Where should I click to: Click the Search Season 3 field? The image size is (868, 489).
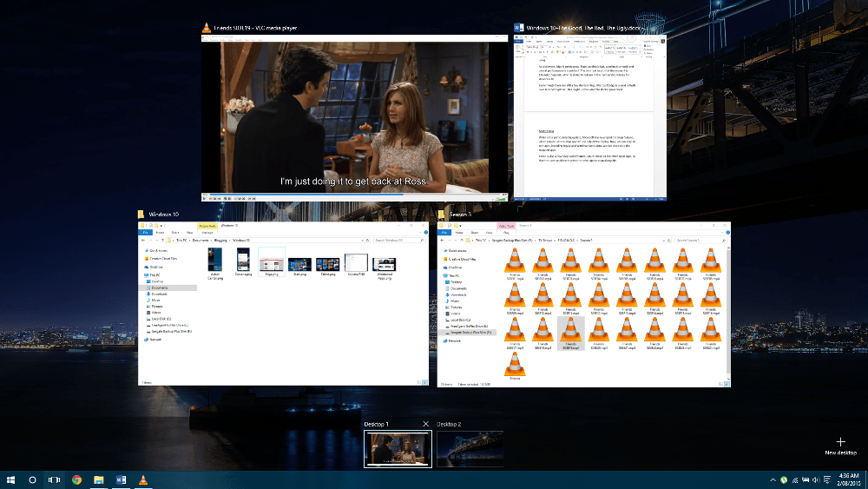click(x=700, y=241)
